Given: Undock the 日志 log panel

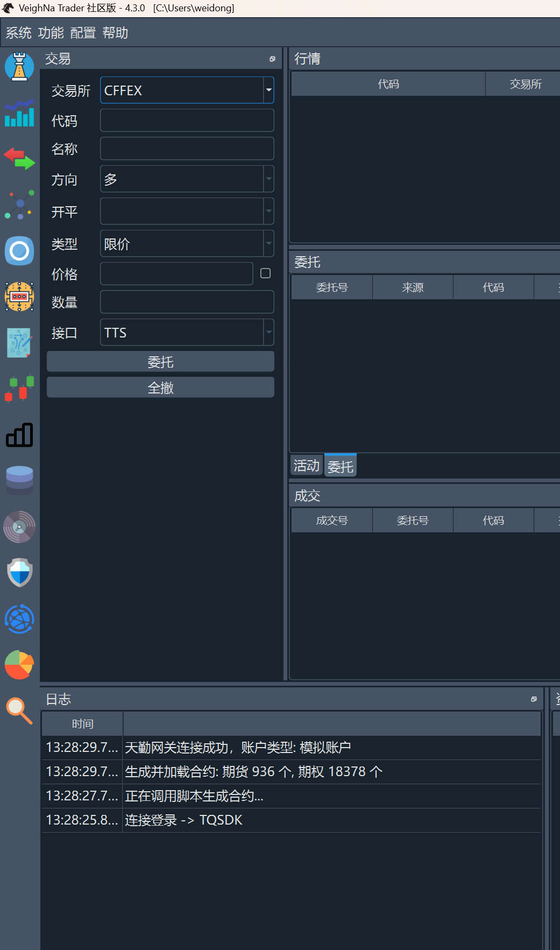Looking at the screenshot, I should coord(534,699).
